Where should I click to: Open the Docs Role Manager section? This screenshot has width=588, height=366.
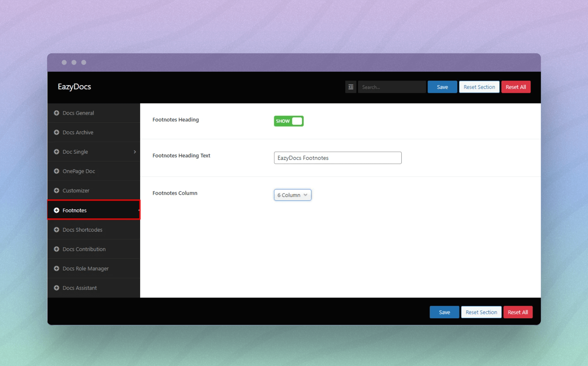pyautogui.click(x=86, y=268)
